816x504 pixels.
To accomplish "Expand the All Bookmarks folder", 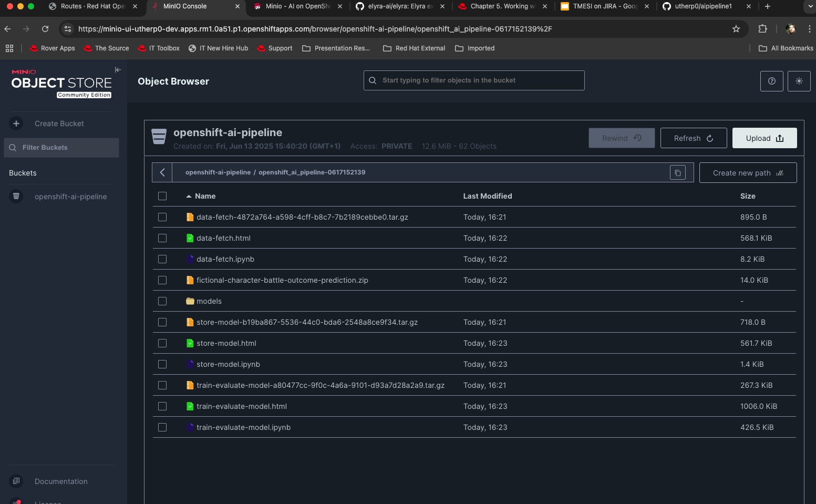I will coord(786,48).
